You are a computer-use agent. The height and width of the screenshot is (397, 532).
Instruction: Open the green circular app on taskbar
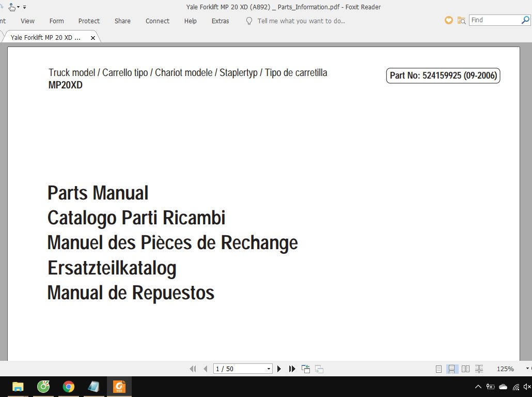tap(43, 387)
